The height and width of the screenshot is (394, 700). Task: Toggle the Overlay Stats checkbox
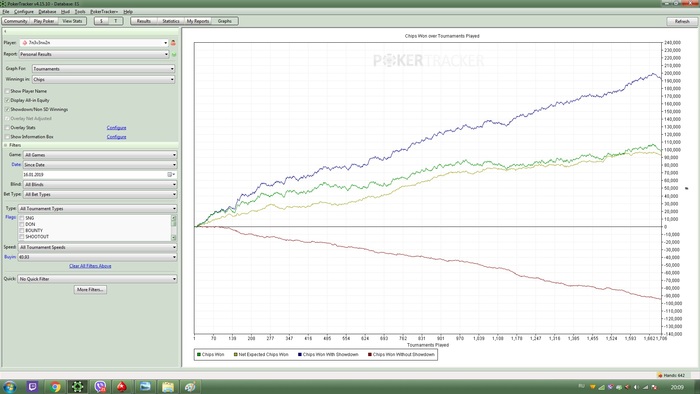coord(7,128)
